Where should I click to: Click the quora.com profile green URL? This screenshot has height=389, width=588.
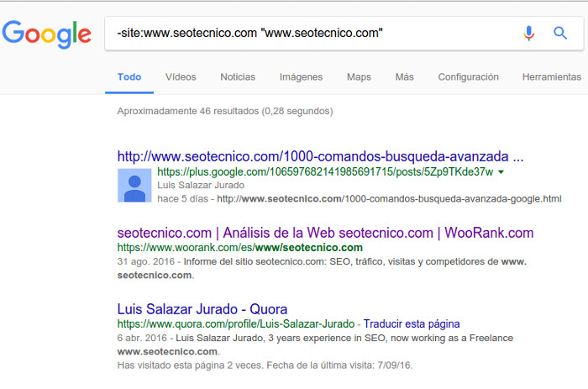[235, 323]
